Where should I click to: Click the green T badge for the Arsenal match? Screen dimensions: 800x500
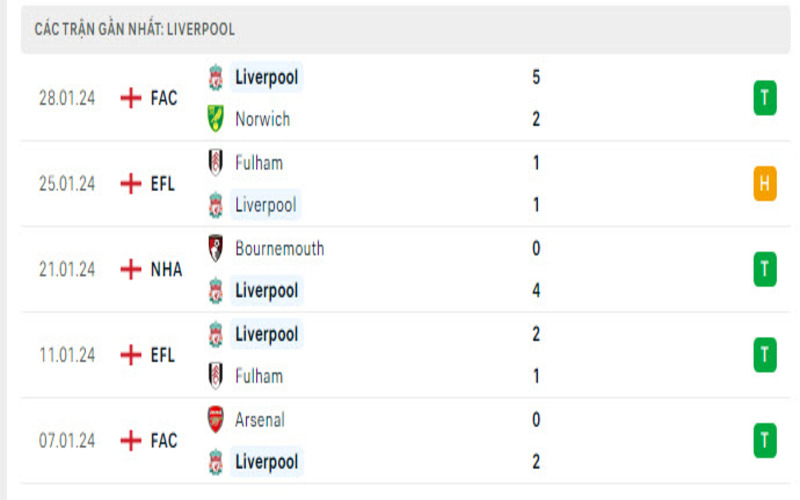[x=765, y=440]
